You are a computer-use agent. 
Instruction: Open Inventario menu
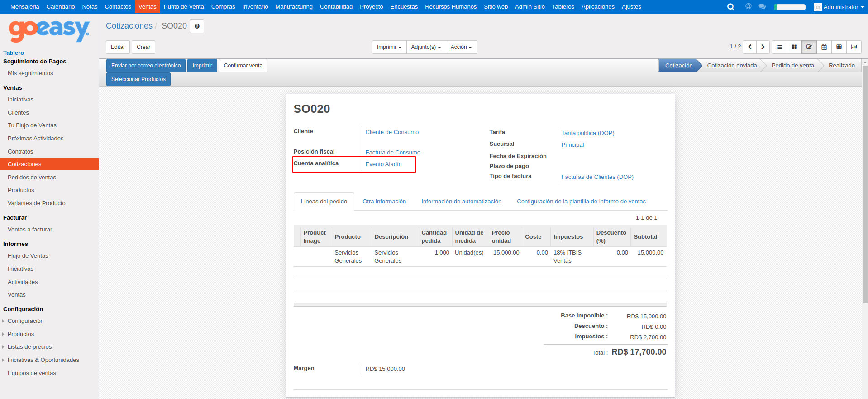pos(255,7)
